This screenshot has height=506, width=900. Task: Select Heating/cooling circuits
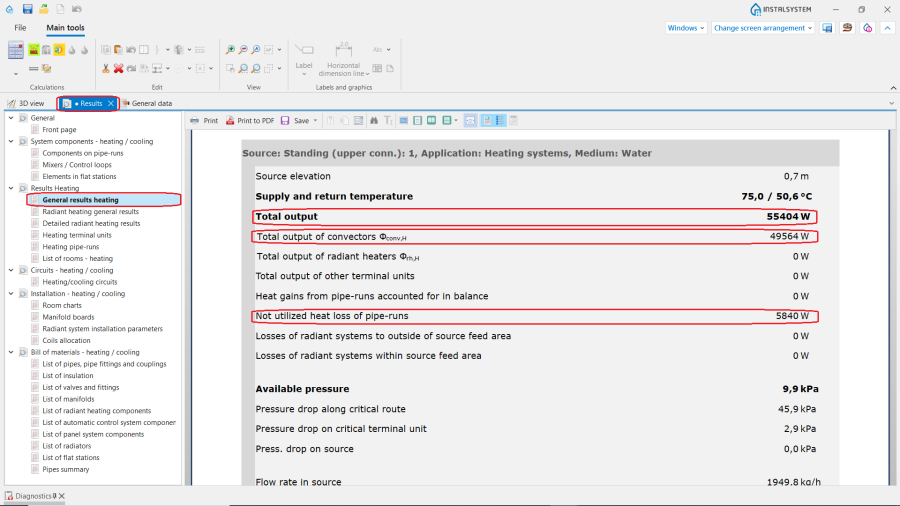80,282
